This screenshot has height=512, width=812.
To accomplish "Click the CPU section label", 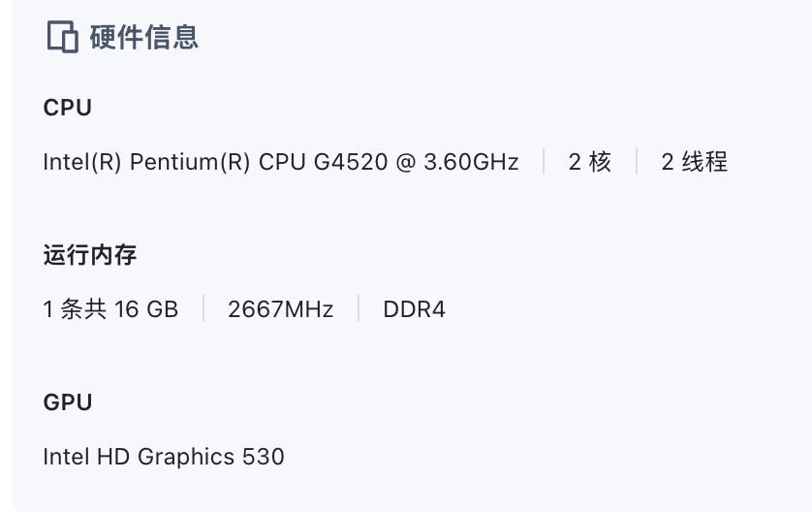I will pyautogui.click(x=67, y=108).
